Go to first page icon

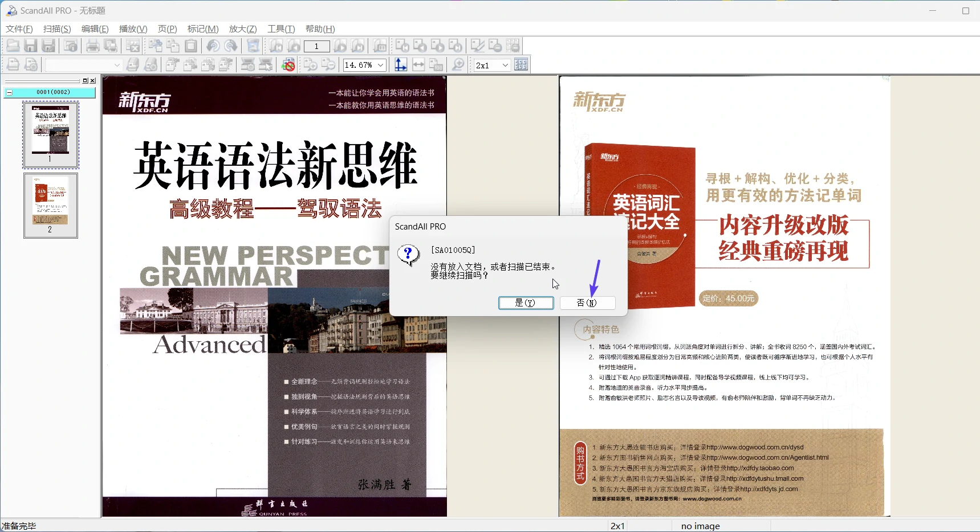276,46
